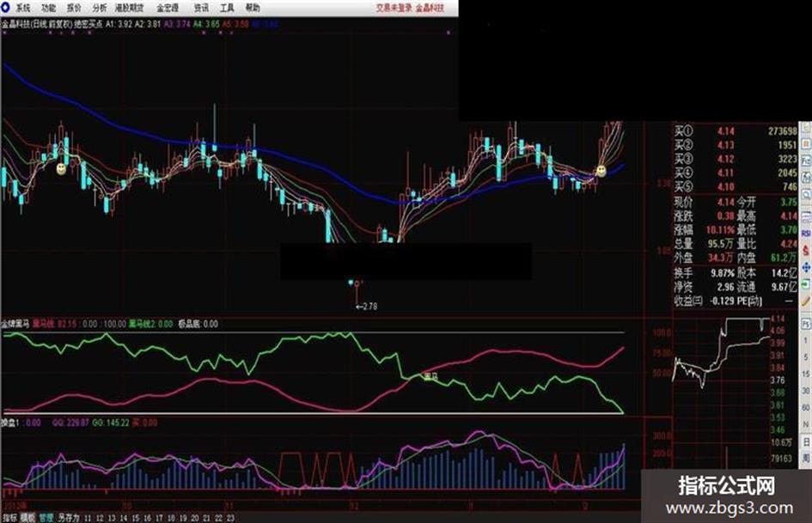Click the A1: 3.92 moving average label
Viewport: 812px width, 523px height.
tap(119, 24)
